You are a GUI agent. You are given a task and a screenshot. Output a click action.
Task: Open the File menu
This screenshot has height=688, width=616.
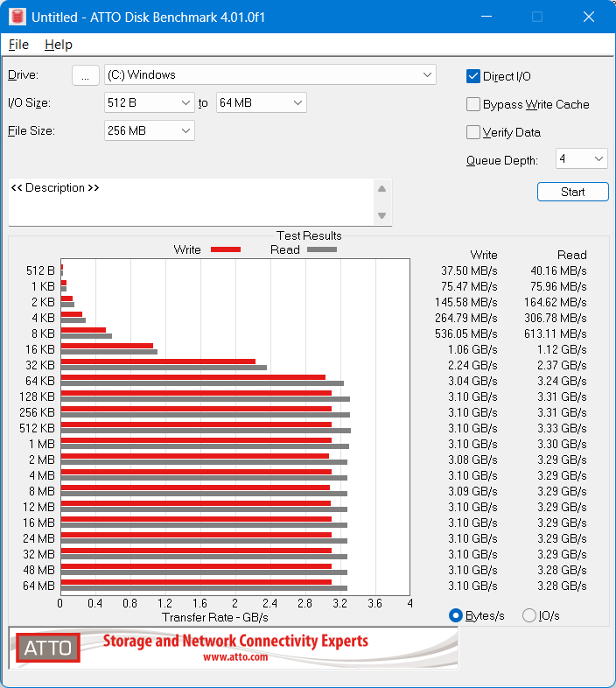pyautogui.click(x=18, y=45)
